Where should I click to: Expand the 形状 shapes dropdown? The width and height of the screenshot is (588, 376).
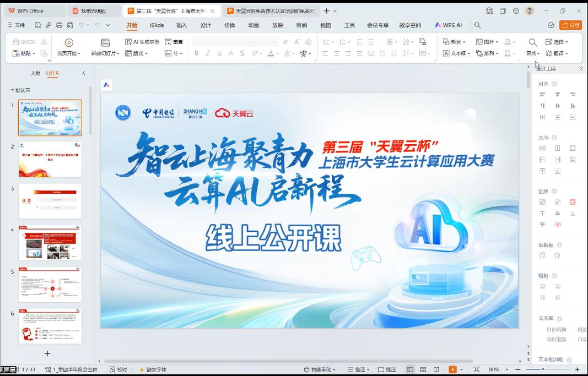pyautogui.click(x=455, y=42)
